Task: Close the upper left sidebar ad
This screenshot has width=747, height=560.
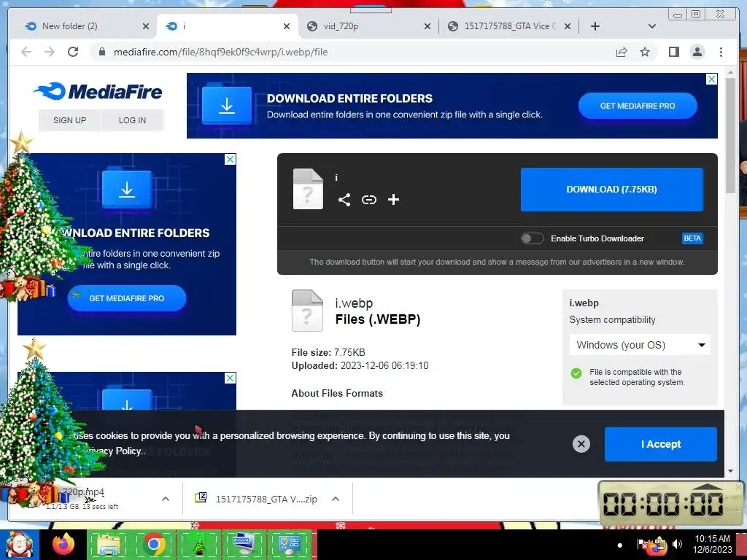Action: point(230,159)
